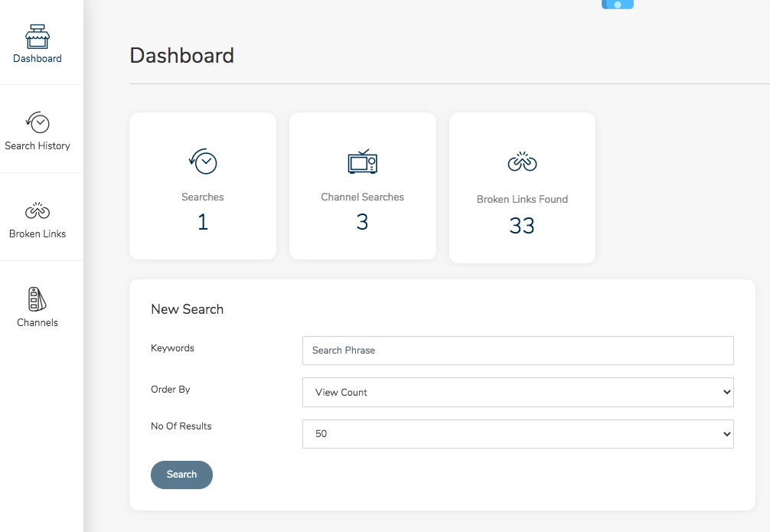The height and width of the screenshot is (532, 770).
Task: Navigate to Channels menu label
Action: coord(38,323)
